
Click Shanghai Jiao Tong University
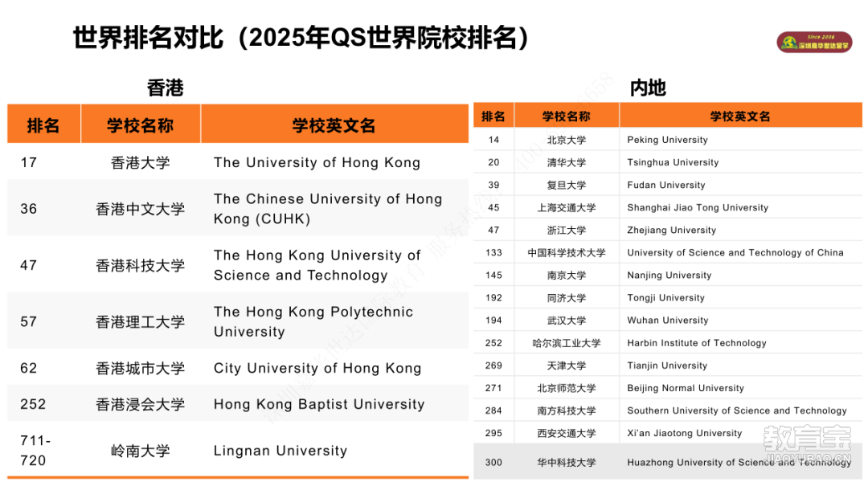(698, 207)
